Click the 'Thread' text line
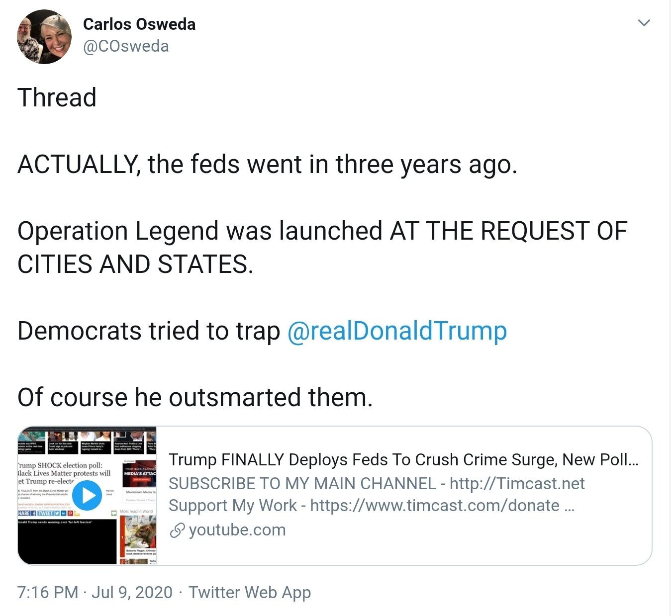672x616 pixels. pyautogui.click(x=57, y=97)
